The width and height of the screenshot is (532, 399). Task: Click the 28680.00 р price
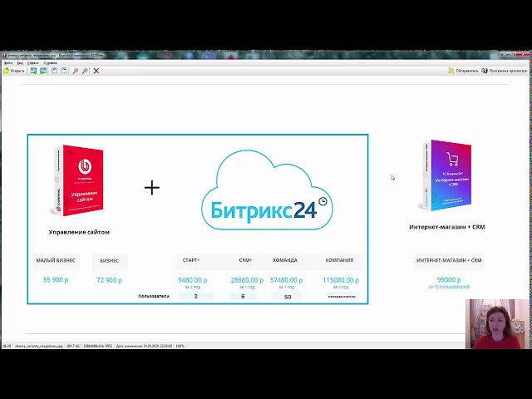[x=247, y=280]
